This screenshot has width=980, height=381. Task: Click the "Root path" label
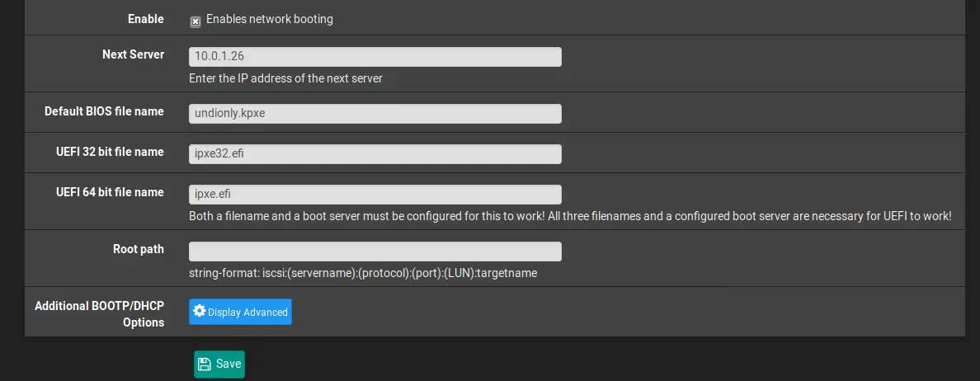click(139, 249)
